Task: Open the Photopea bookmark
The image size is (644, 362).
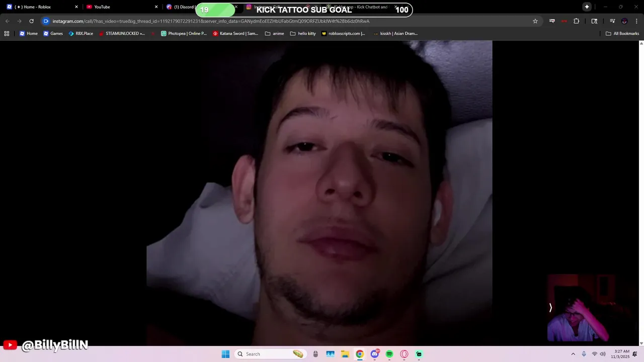Action: coord(184,34)
